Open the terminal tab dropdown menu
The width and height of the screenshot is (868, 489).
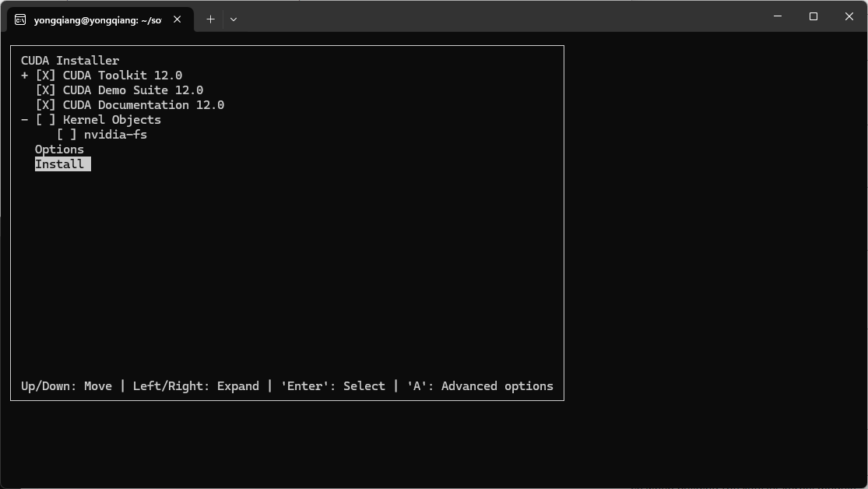[x=233, y=19]
